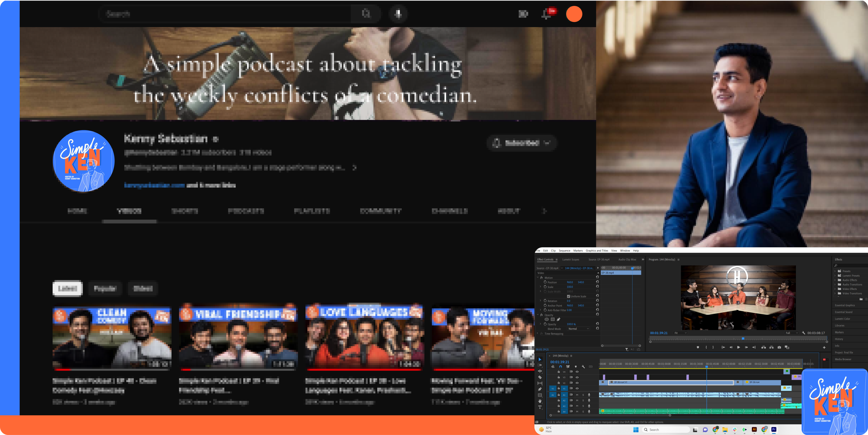Image resolution: width=868 pixels, height=435 pixels.
Task: Click Play in the Program monitor
Action: tap(738, 347)
